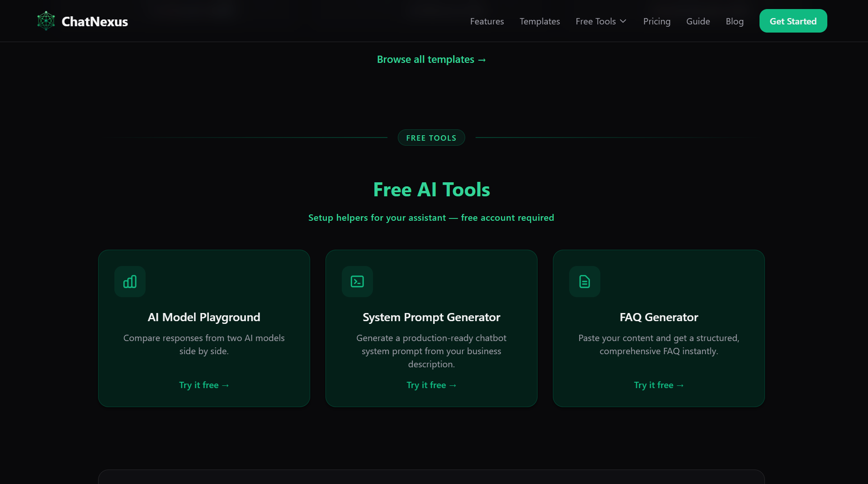The height and width of the screenshot is (484, 868).
Task: Click the Get Started button
Action: (x=793, y=21)
